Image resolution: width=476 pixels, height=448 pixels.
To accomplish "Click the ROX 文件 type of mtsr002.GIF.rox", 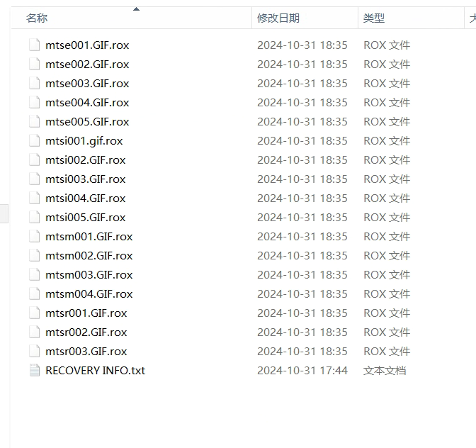I will tap(387, 332).
